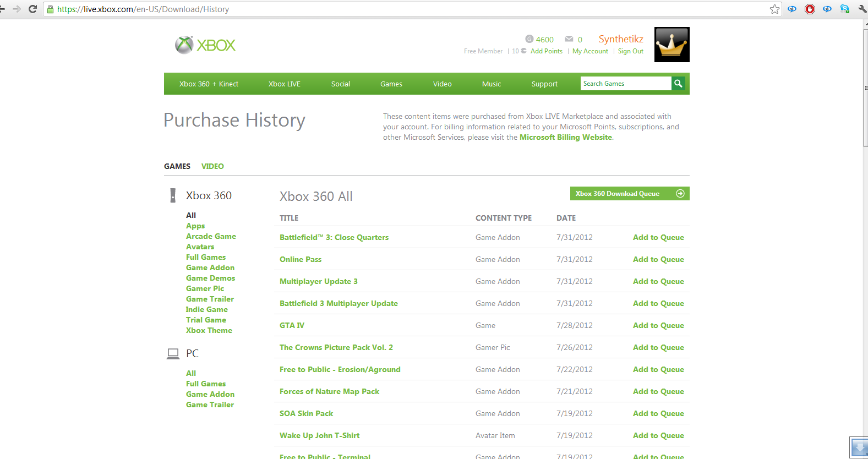Open The Crowns Picture Pack Vol. 2
The width and height of the screenshot is (868, 459).
coord(336,347)
